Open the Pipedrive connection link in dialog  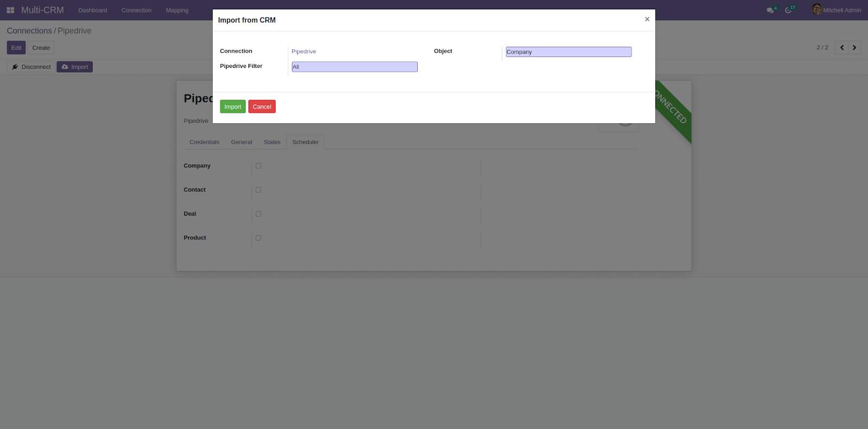[304, 52]
